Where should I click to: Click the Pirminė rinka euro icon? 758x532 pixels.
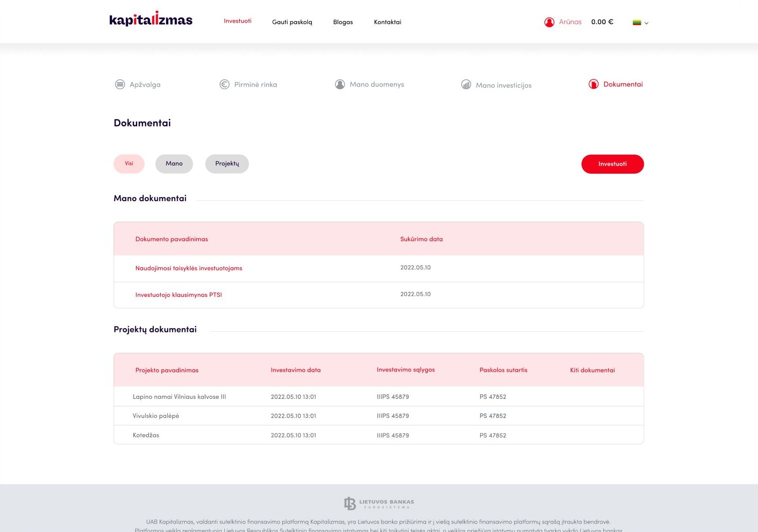[x=225, y=85]
